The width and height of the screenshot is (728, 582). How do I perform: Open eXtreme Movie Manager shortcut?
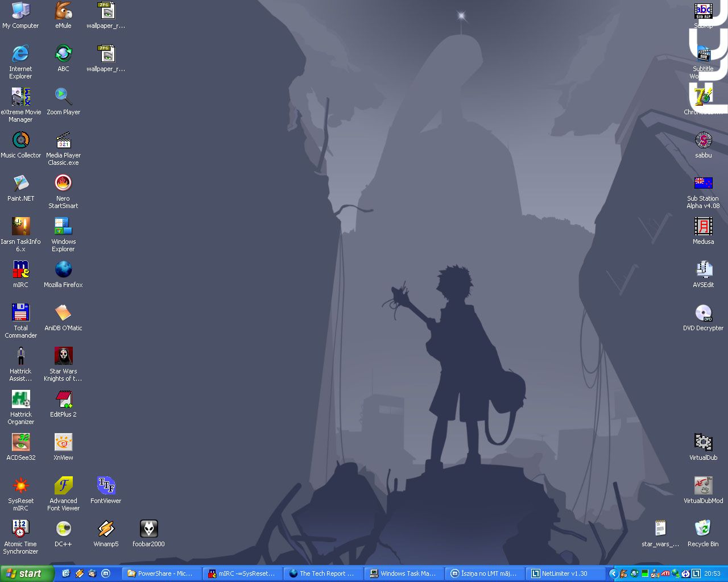click(x=20, y=106)
